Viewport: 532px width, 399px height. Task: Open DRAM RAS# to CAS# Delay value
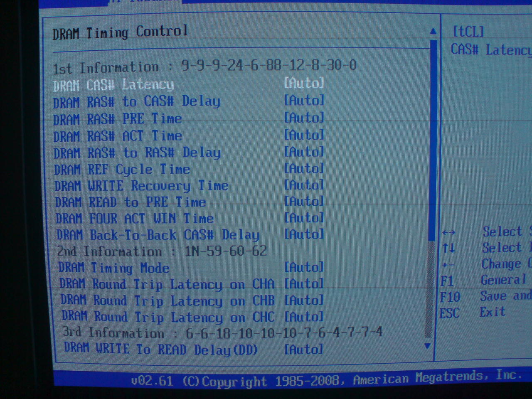pyautogui.click(x=304, y=101)
